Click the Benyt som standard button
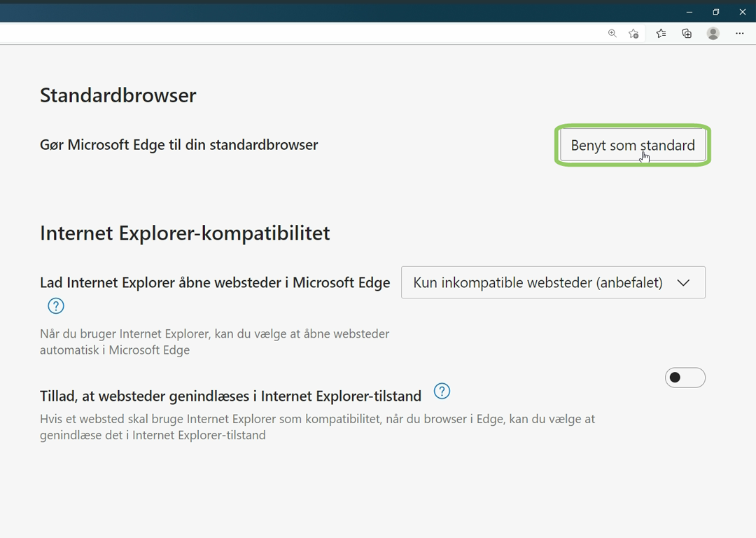The width and height of the screenshot is (756, 538). tap(633, 145)
